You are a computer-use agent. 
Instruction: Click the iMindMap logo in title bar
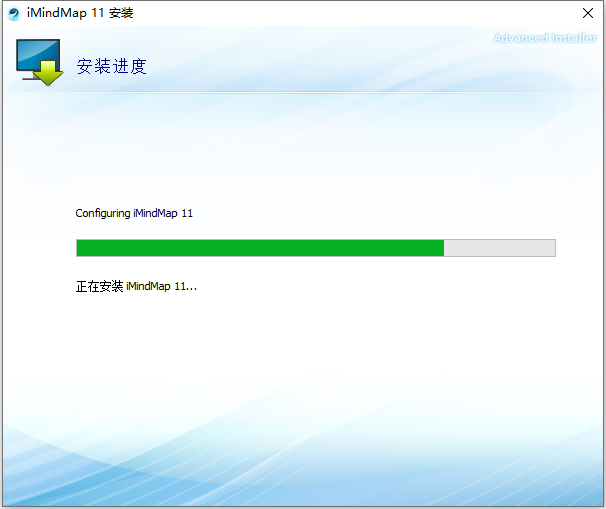[14, 13]
